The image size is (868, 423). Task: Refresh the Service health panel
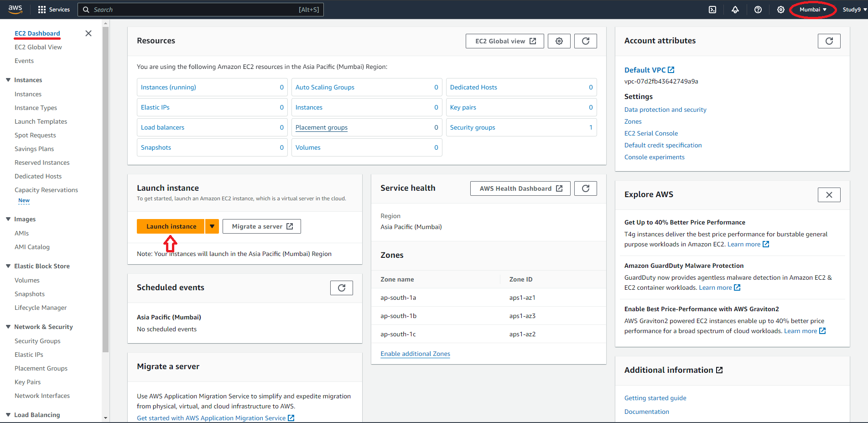click(x=586, y=188)
